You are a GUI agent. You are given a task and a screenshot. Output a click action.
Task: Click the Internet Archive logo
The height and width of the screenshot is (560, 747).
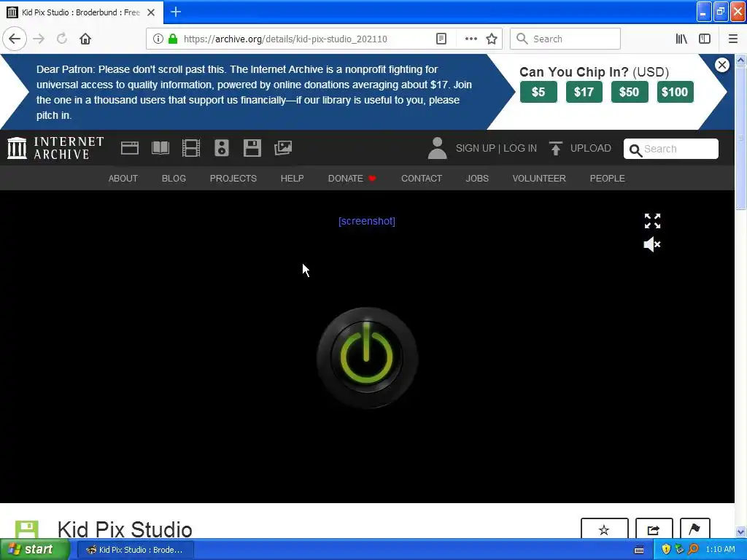coord(55,148)
